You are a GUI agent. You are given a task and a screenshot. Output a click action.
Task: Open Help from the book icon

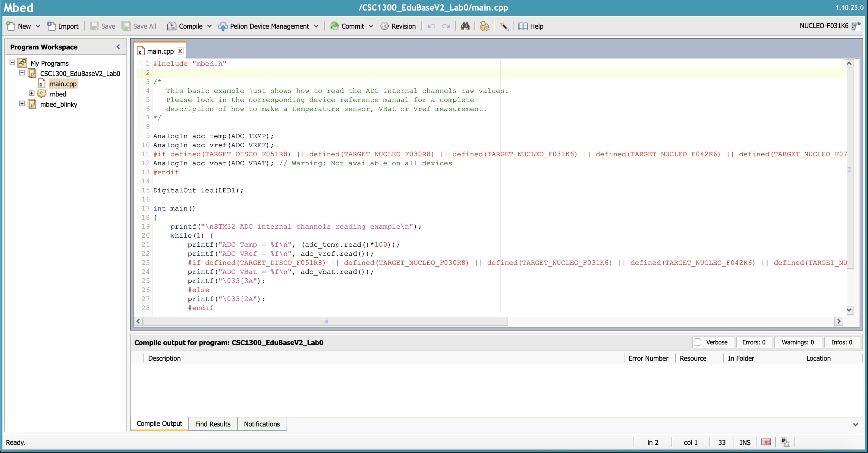click(523, 26)
